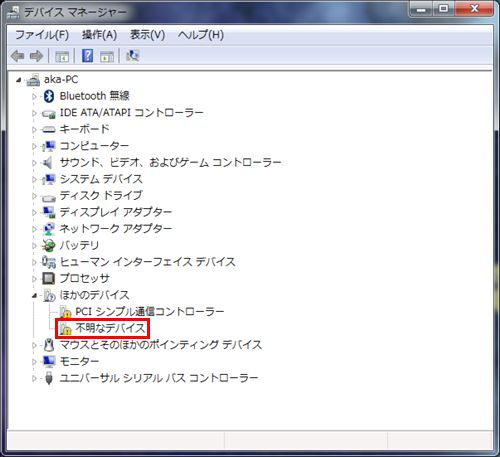This screenshot has height=457, width=500.
Task: Click the forward arrow toolbar icon
Action: (x=36, y=56)
